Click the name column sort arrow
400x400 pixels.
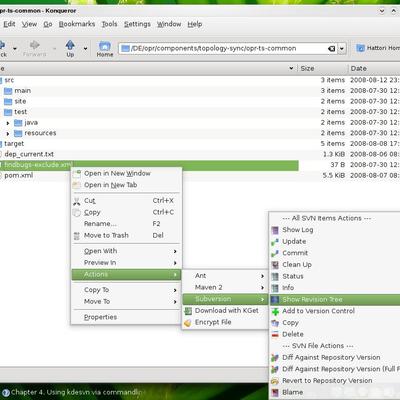click(291, 68)
